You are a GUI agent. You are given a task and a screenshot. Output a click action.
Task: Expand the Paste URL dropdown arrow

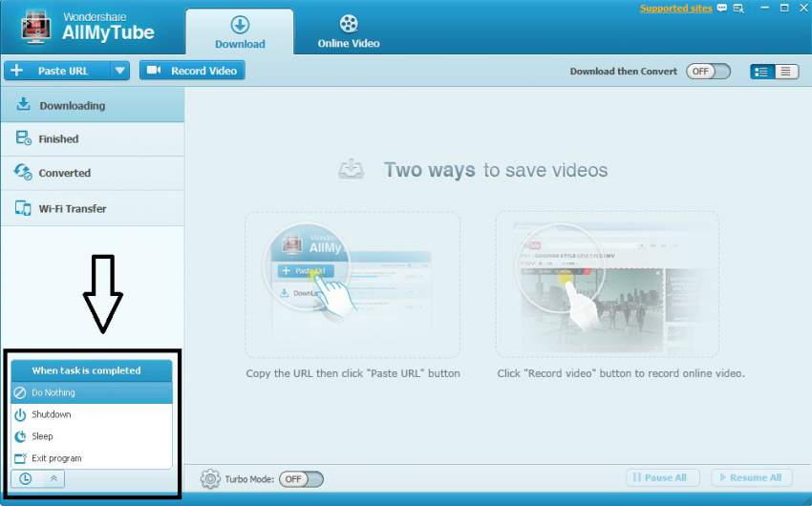120,71
